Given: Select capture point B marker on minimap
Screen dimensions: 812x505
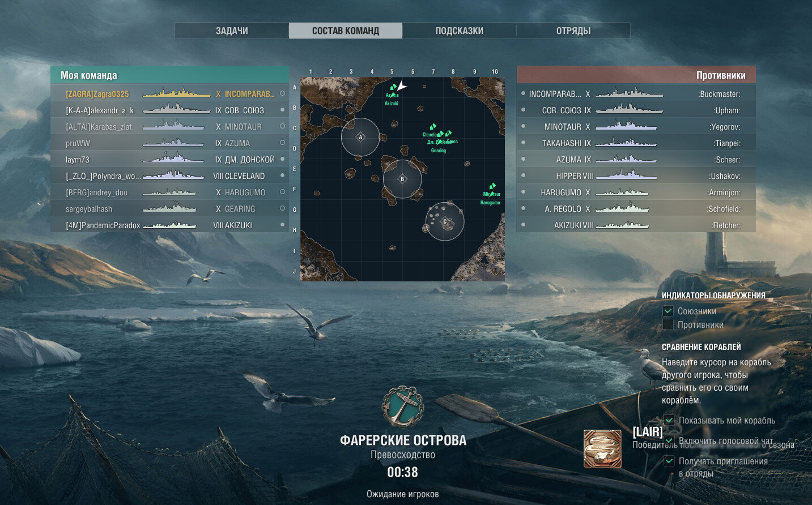Looking at the screenshot, I should tap(402, 179).
